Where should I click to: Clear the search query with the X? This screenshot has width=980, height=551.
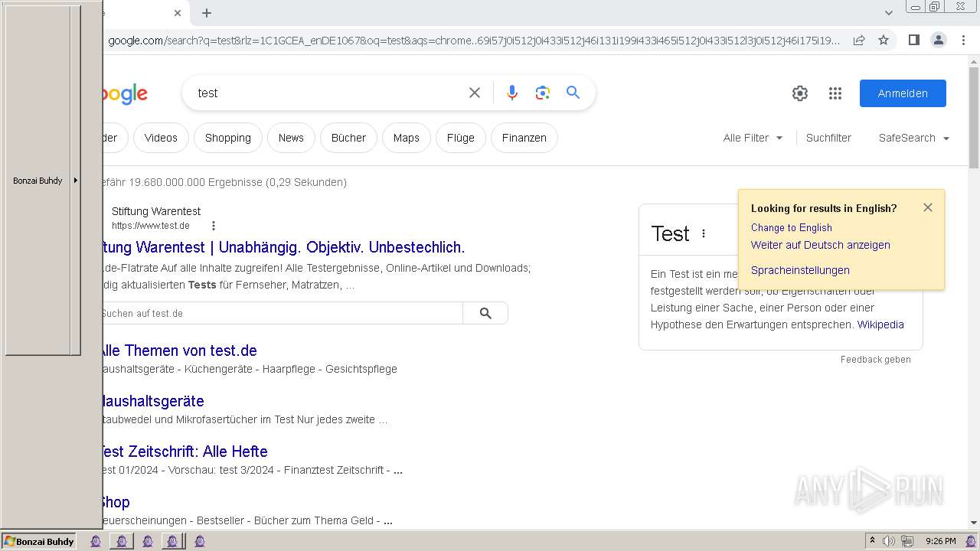point(475,93)
